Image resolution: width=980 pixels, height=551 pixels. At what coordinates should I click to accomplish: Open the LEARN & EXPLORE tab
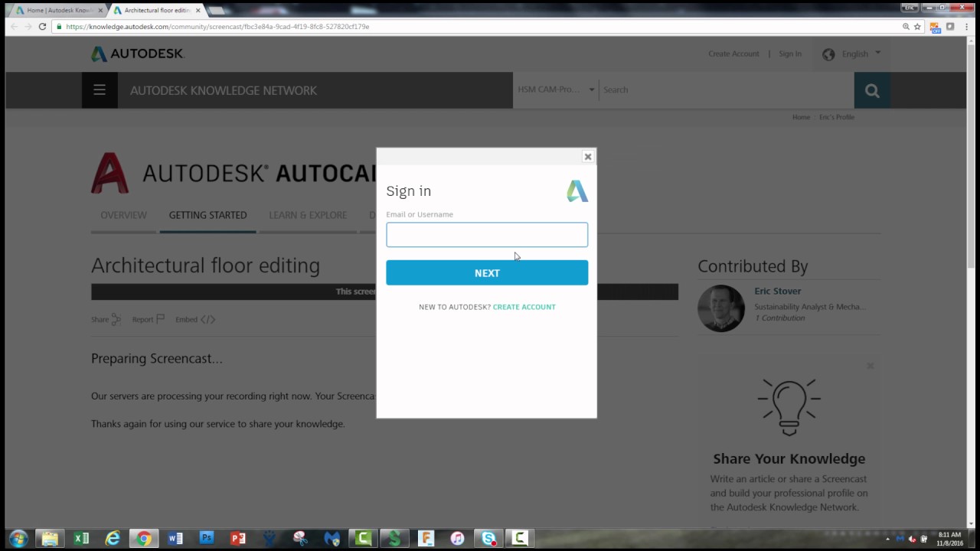[x=308, y=215]
